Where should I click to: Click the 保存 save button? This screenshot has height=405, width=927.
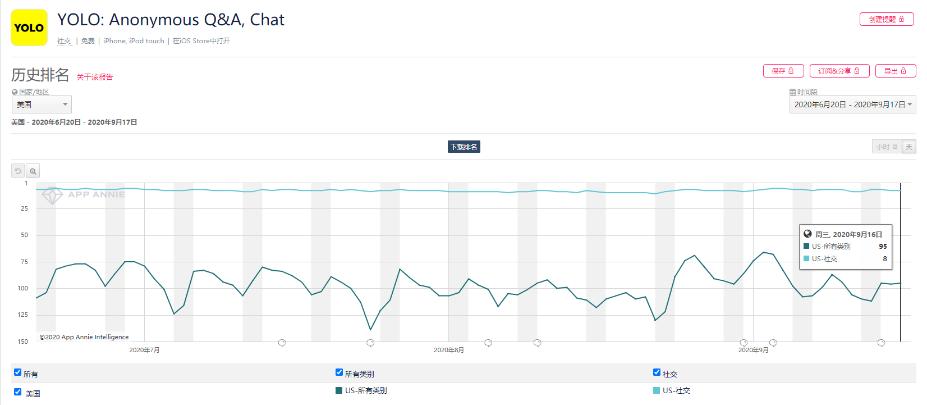(783, 71)
